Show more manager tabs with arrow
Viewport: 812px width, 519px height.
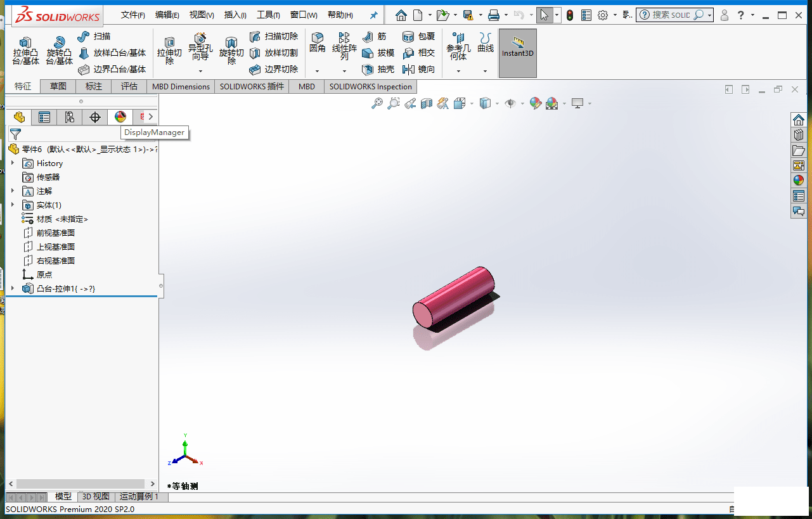(x=150, y=117)
